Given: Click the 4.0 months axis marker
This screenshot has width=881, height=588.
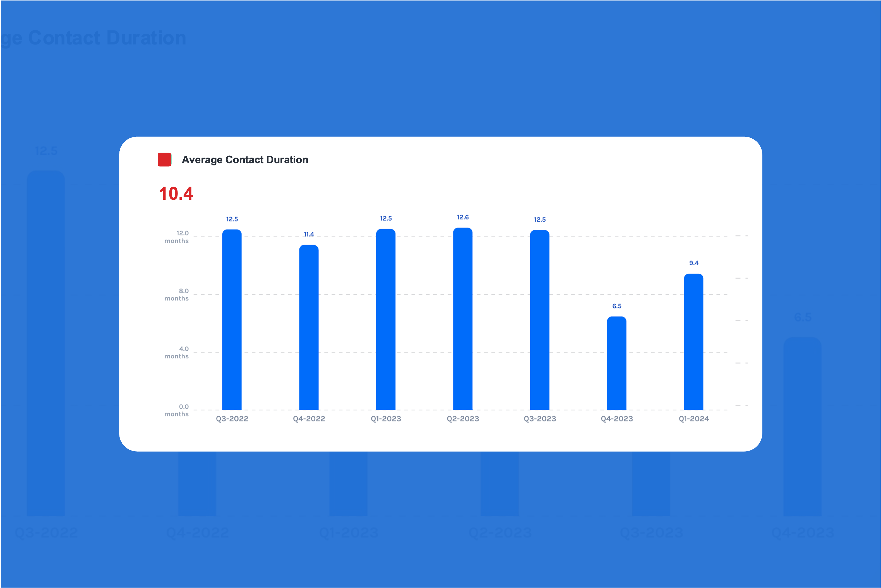Looking at the screenshot, I should coord(177,352).
